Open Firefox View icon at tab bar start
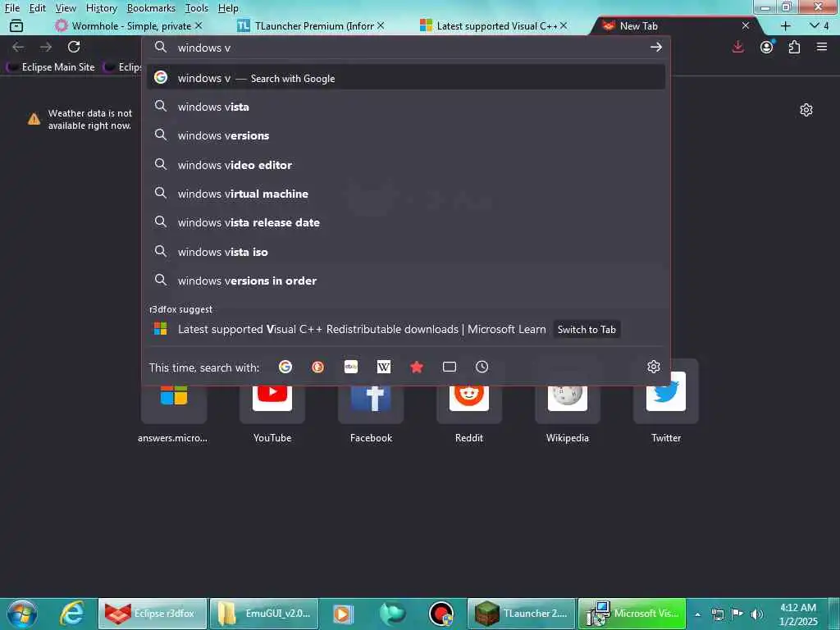 click(16, 25)
